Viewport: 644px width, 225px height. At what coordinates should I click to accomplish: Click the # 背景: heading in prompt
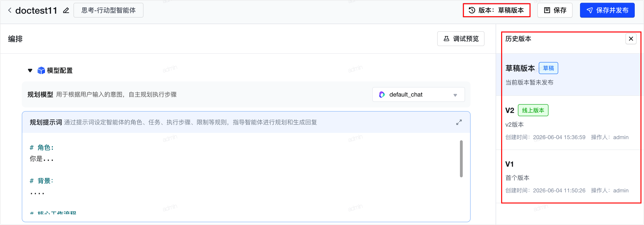(41, 181)
